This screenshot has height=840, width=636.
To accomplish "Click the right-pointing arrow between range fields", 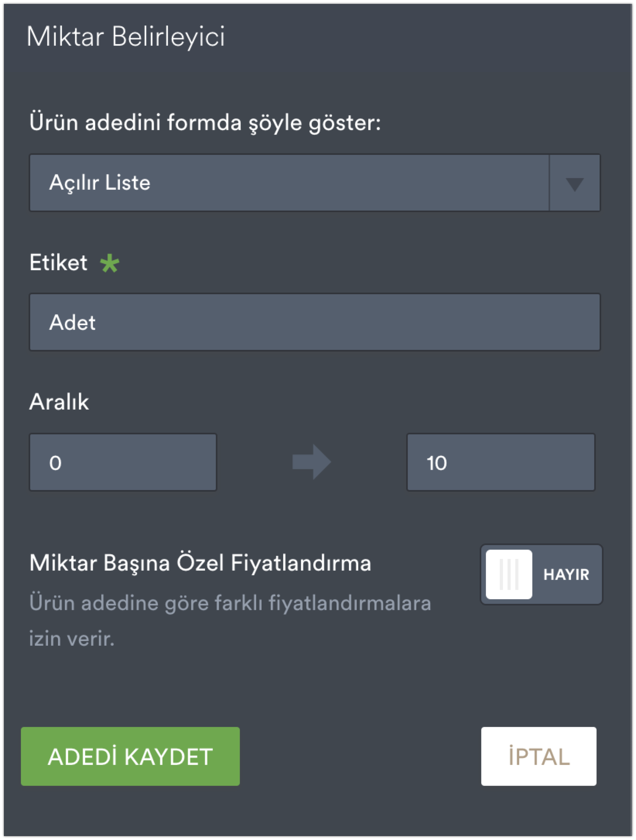I will pyautogui.click(x=311, y=462).
